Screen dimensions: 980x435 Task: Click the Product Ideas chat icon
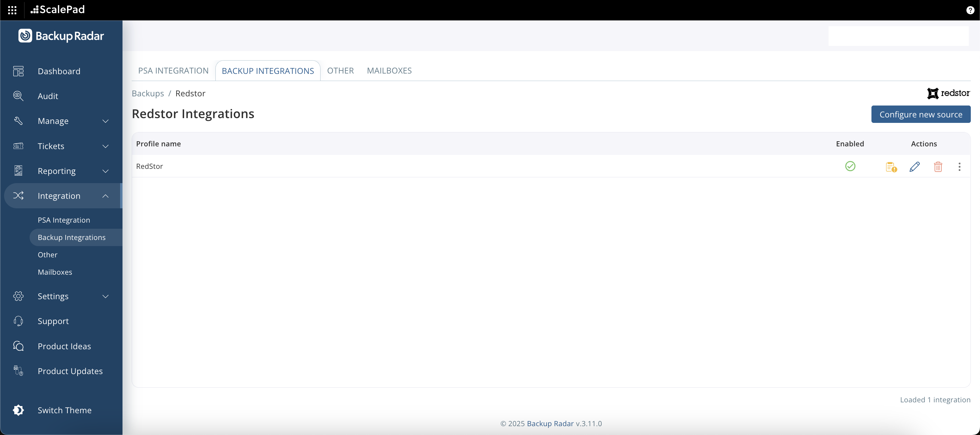(18, 346)
